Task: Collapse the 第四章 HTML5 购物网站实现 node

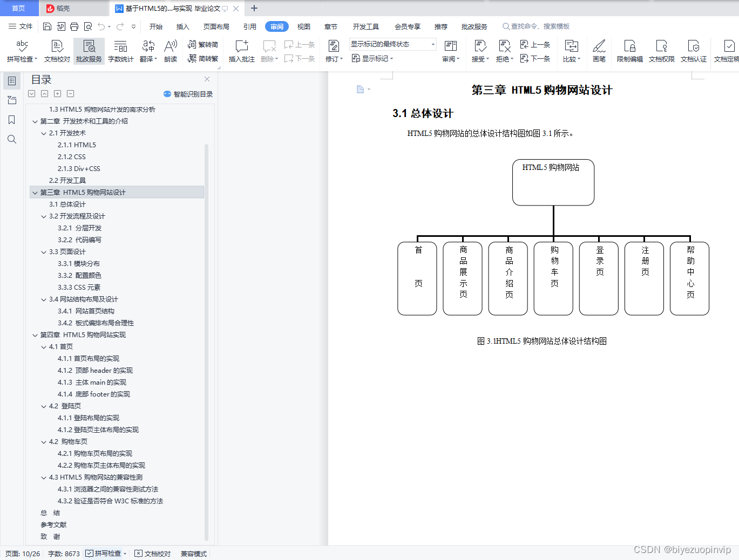Action: coord(35,335)
